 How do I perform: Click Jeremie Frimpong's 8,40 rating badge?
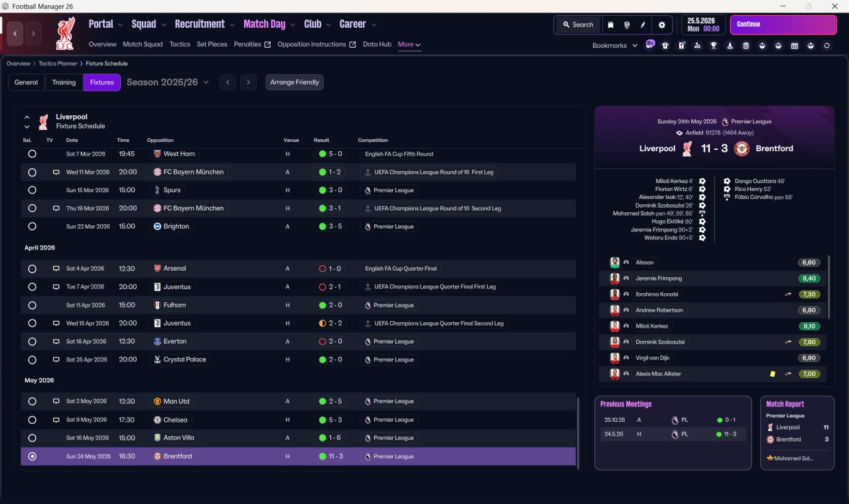pyautogui.click(x=809, y=279)
